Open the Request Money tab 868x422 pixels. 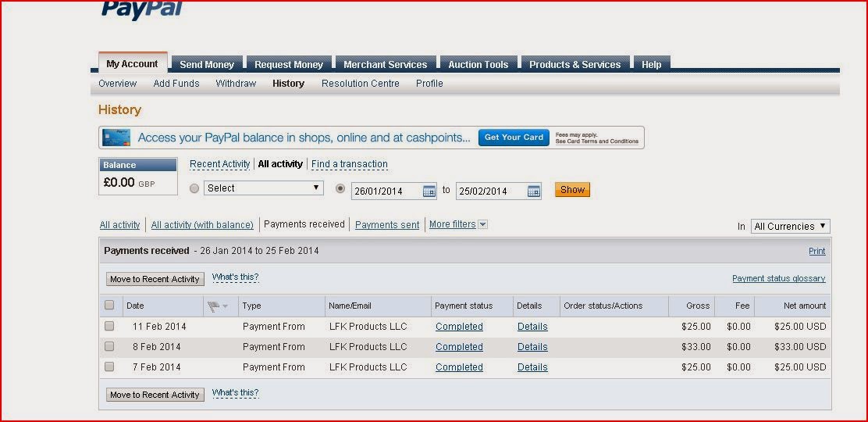[288, 64]
